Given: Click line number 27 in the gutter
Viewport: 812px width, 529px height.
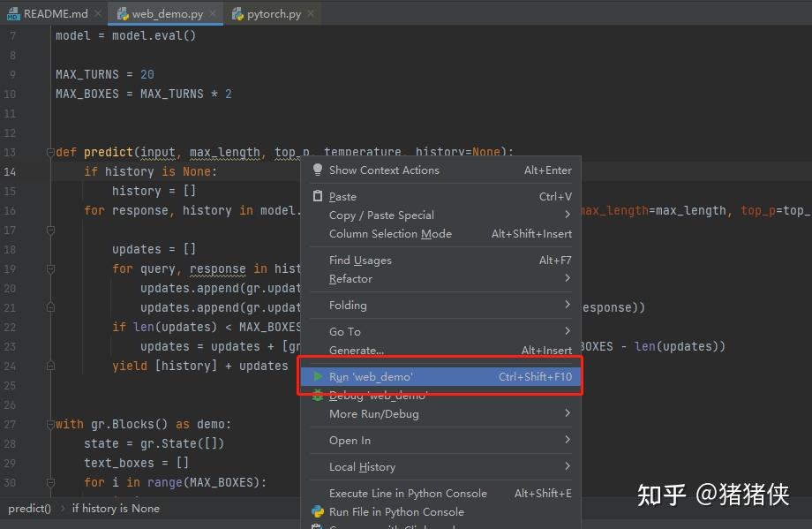Looking at the screenshot, I should point(10,424).
